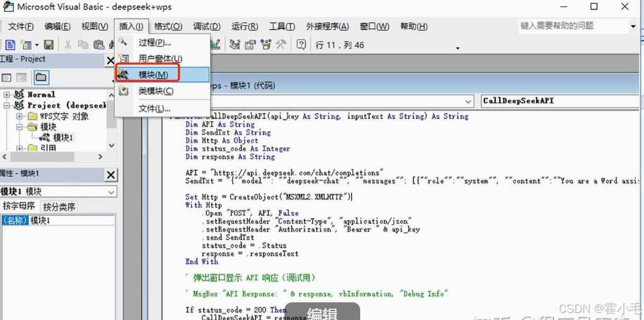Click the Paste clipboard icon
Screen dimensions: 644x320
coord(98,45)
